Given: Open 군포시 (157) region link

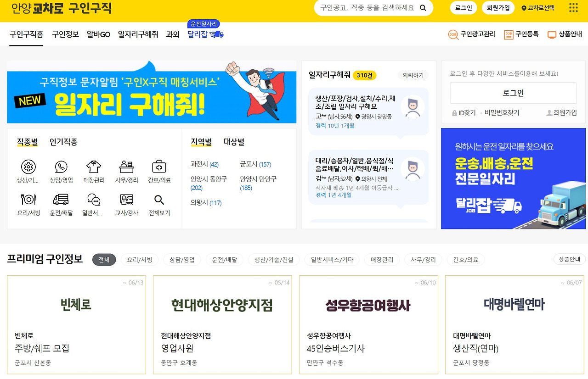Looking at the screenshot, I should (x=255, y=164).
